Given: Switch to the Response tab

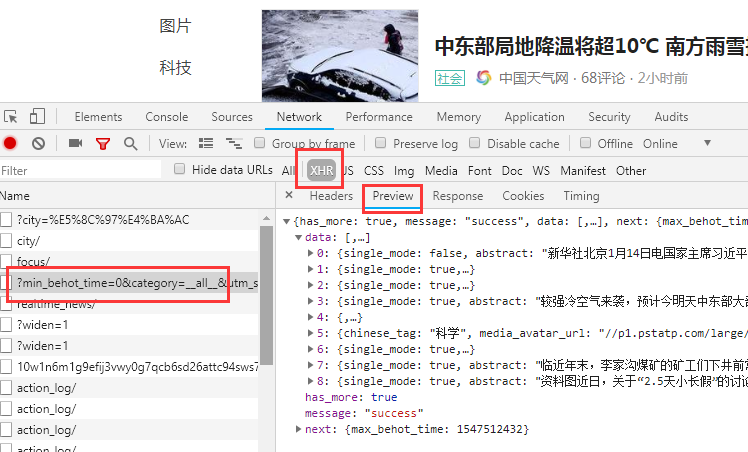Looking at the screenshot, I should click(x=457, y=196).
